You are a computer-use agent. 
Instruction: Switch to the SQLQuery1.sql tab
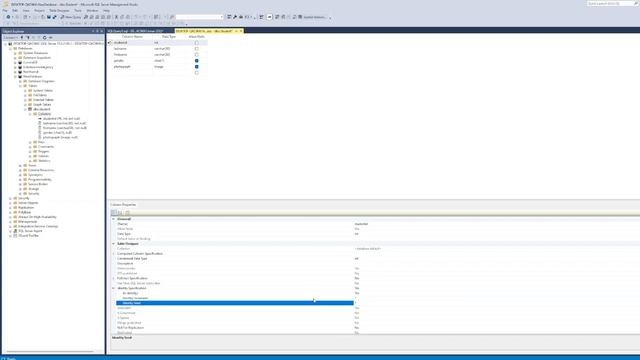coord(136,31)
